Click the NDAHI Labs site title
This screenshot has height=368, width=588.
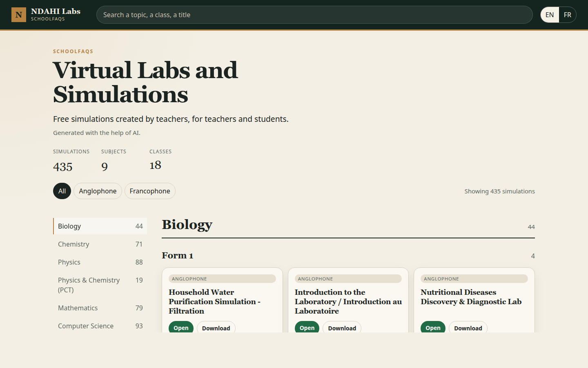click(56, 11)
